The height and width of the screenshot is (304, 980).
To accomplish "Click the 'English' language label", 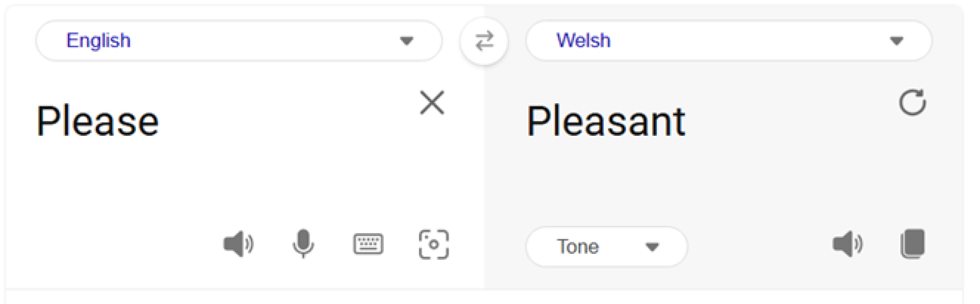I will (98, 41).
